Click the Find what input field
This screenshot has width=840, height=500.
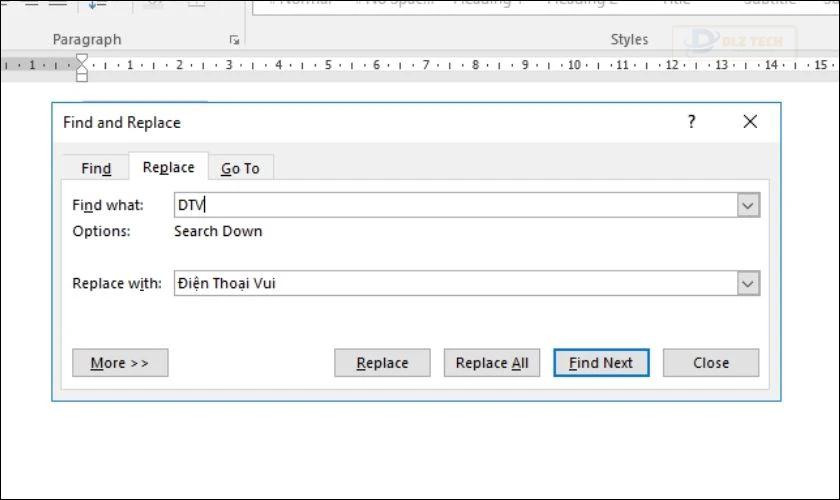(x=455, y=205)
